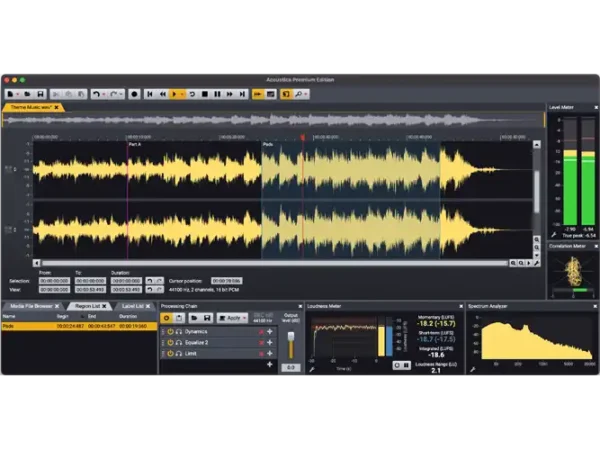Click the Fade region label in waveform
The width and height of the screenshot is (600, 450).
[268, 144]
